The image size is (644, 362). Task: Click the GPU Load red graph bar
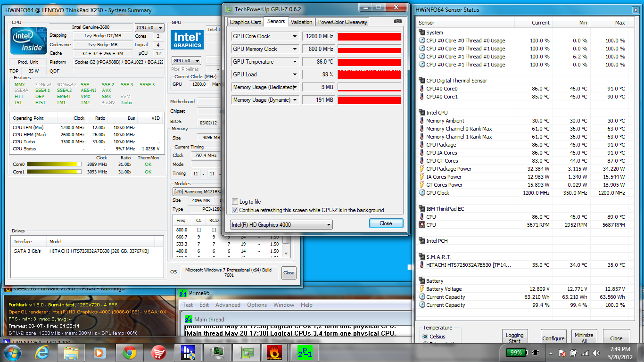click(369, 74)
